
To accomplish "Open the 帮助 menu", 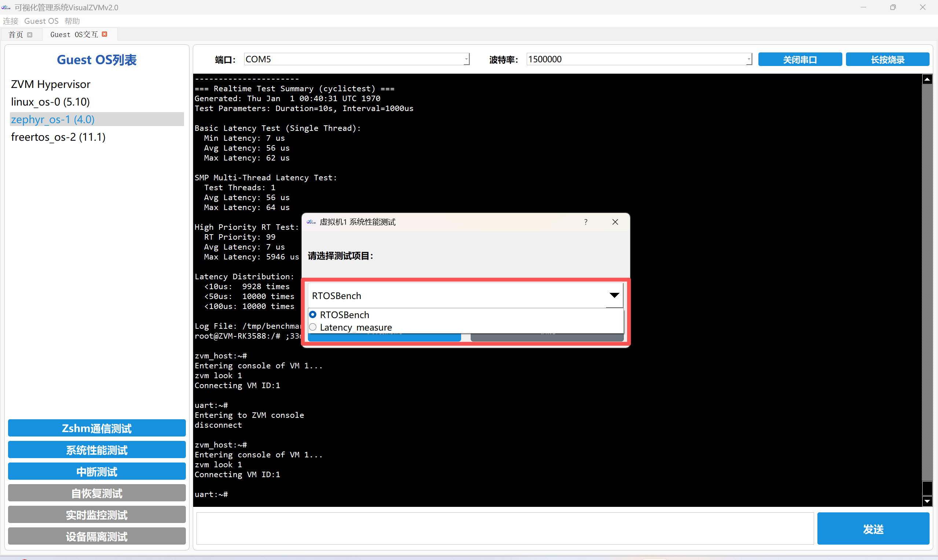I will click(x=72, y=21).
